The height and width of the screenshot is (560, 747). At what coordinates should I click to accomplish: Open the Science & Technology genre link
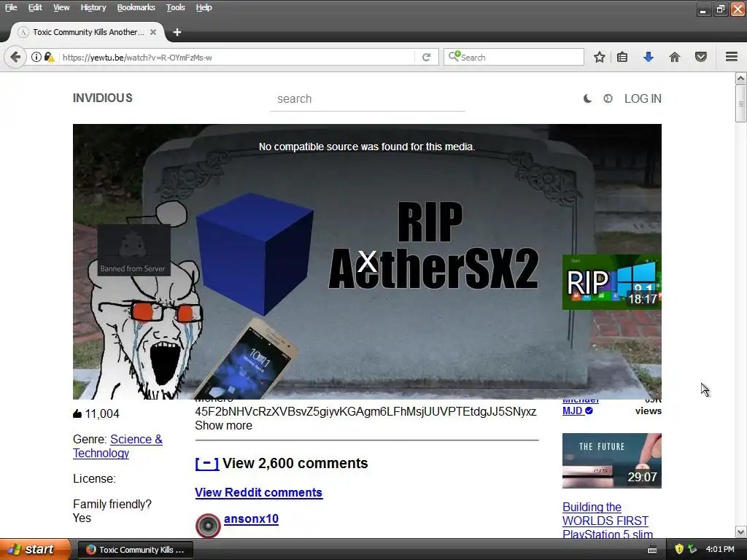117,446
